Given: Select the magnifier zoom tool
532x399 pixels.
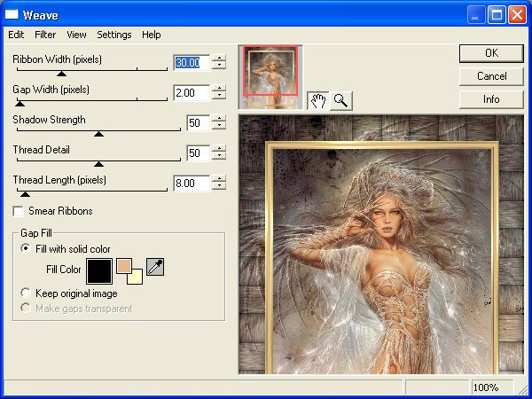Looking at the screenshot, I should (x=341, y=101).
